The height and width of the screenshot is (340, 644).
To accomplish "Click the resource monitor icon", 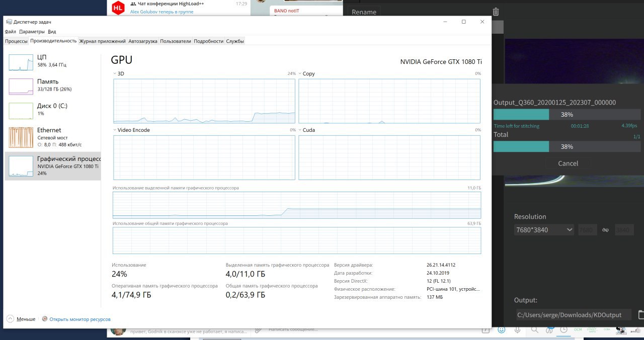I will click(x=45, y=319).
